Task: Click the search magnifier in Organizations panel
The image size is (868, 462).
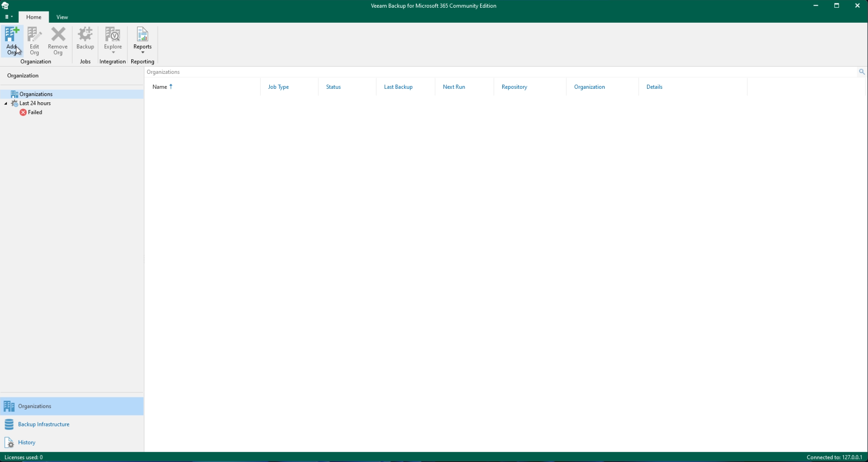Action: (x=861, y=71)
